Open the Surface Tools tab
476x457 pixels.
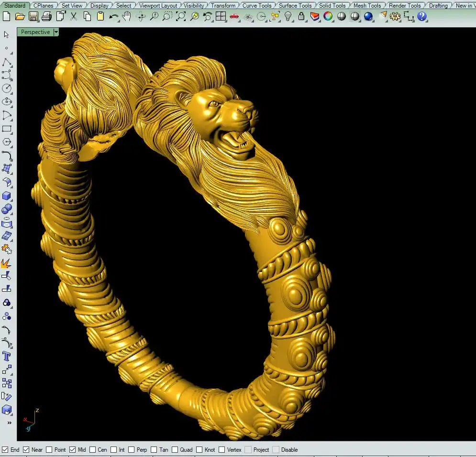click(295, 6)
